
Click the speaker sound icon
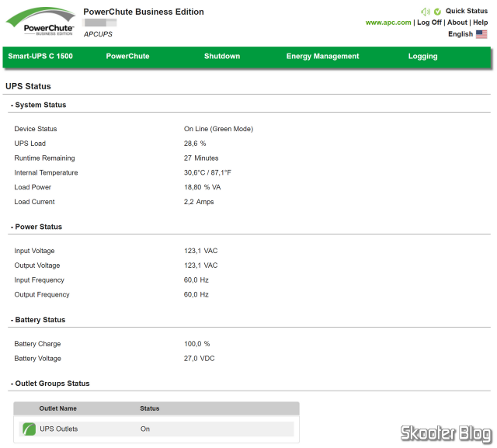pyautogui.click(x=426, y=12)
